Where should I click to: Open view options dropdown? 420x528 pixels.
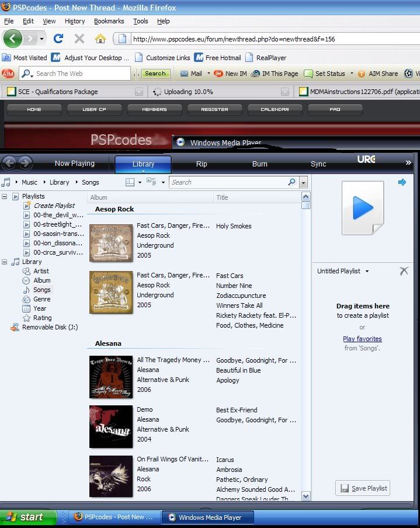163,182
